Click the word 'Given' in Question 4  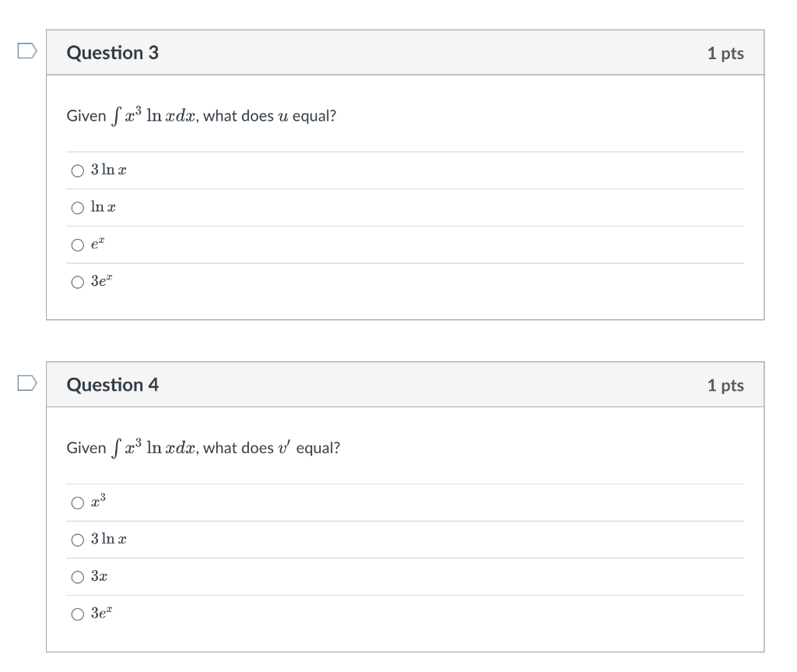point(86,448)
